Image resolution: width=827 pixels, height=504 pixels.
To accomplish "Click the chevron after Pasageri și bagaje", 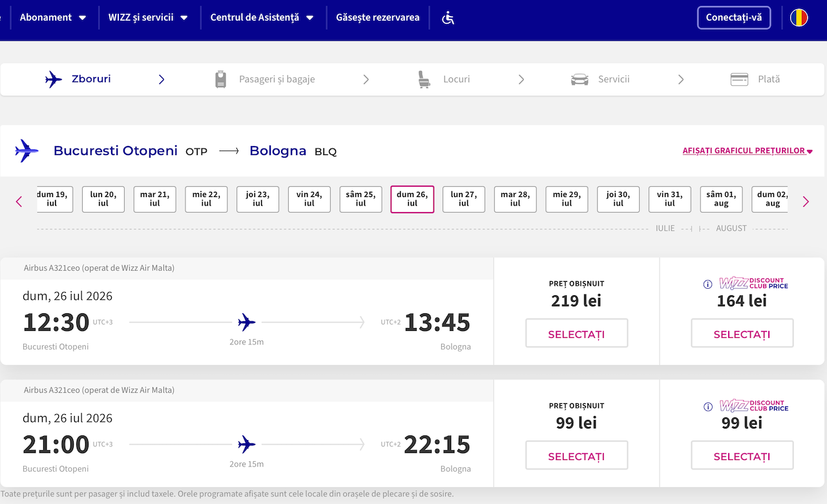I will tap(366, 79).
